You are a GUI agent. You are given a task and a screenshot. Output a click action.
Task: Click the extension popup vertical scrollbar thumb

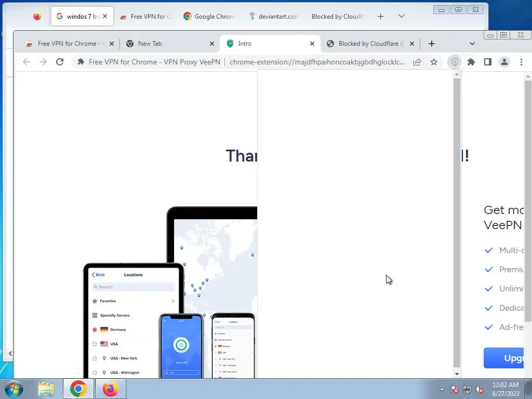point(457,222)
